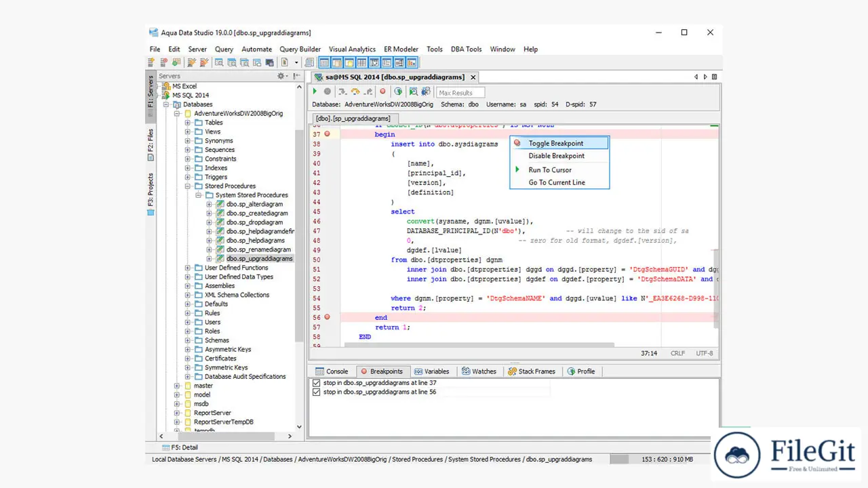Open the Query Builder menu

coord(300,49)
